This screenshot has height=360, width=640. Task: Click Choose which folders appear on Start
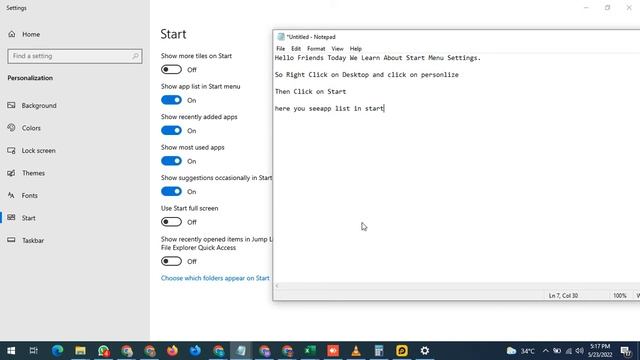coord(215,278)
